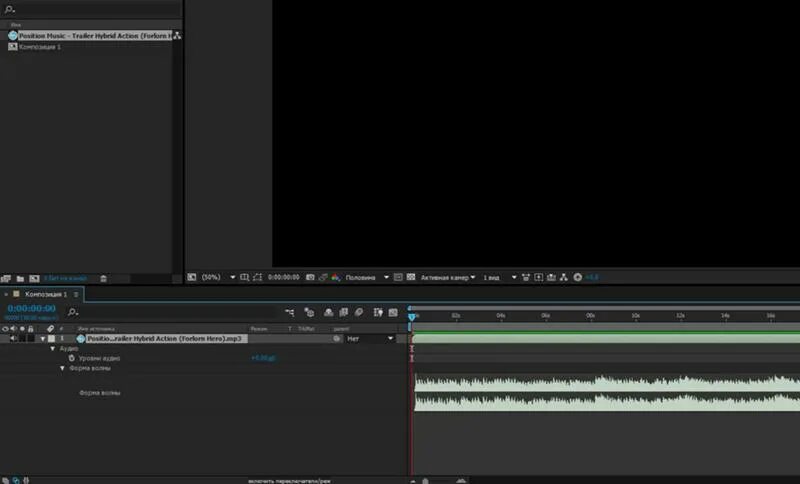Delete selected project item with trash icon
The height and width of the screenshot is (484, 800).
[103, 278]
